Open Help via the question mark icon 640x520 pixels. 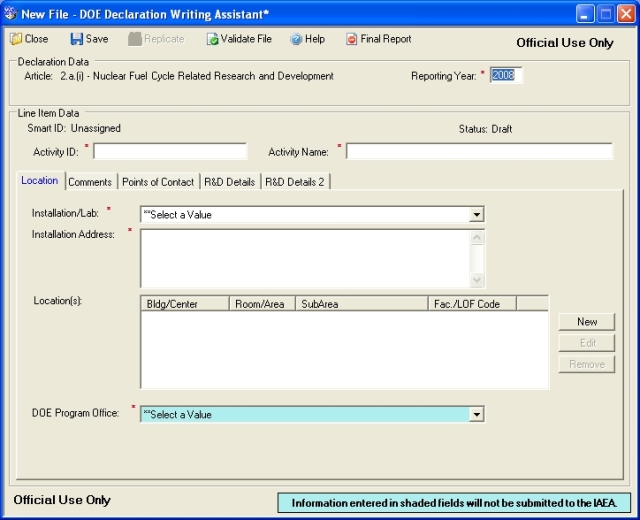(x=296, y=39)
